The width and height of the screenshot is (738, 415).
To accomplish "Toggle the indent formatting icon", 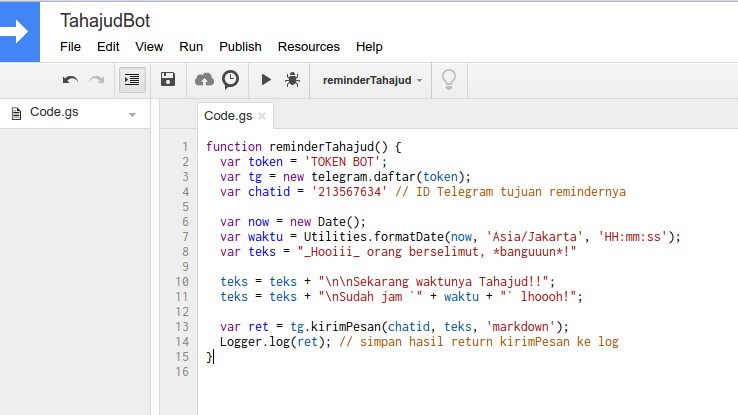I will pyautogui.click(x=132, y=79).
